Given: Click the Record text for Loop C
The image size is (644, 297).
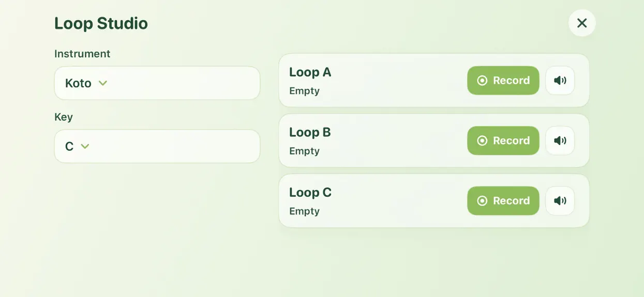Looking at the screenshot, I should pyautogui.click(x=511, y=201).
